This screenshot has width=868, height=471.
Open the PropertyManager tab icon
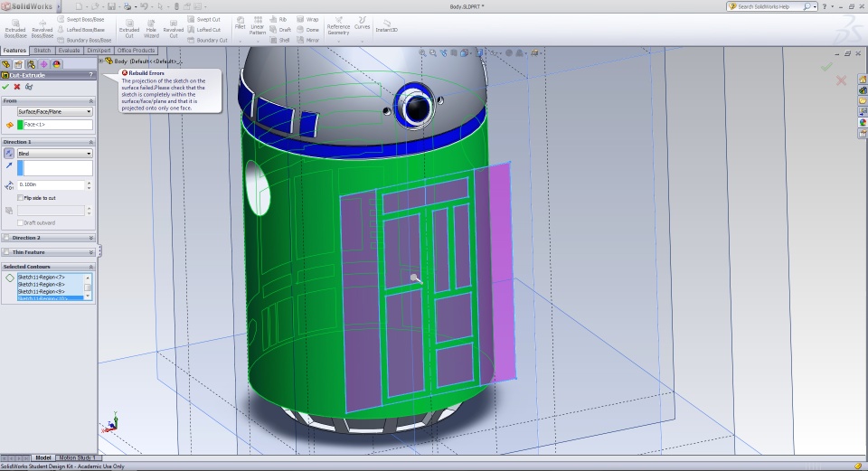pyautogui.click(x=18, y=64)
